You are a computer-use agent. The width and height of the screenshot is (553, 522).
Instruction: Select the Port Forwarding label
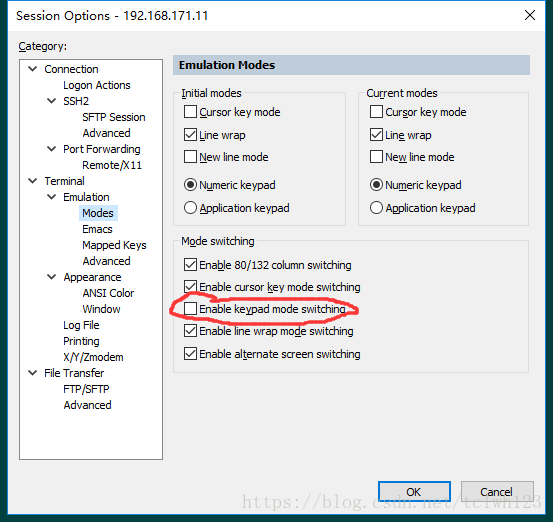point(102,149)
